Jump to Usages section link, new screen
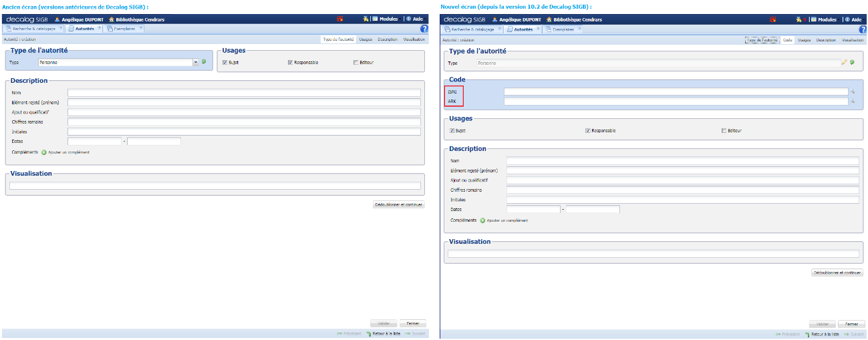This screenshot has height=340, width=868. coord(804,40)
